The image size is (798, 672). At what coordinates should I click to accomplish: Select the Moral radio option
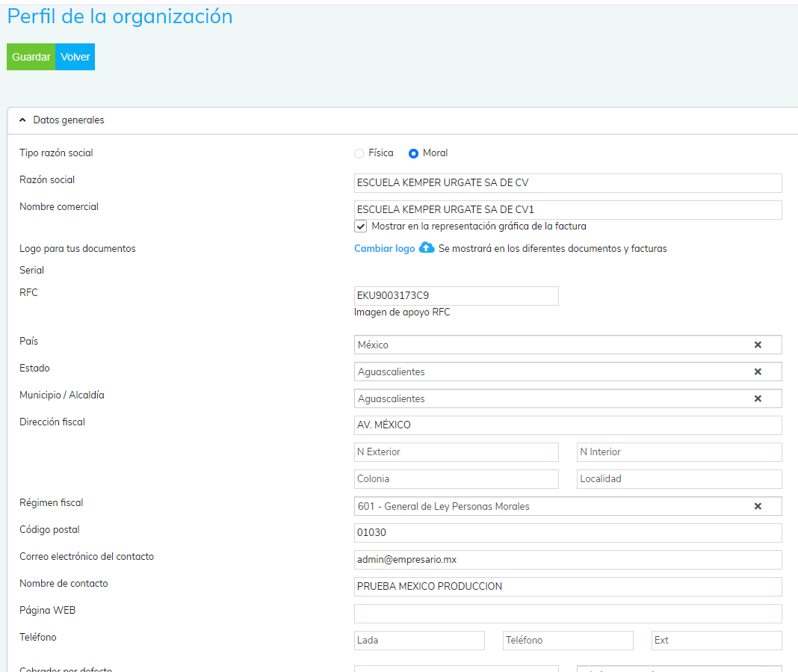pyautogui.click(x=413, y=153)
